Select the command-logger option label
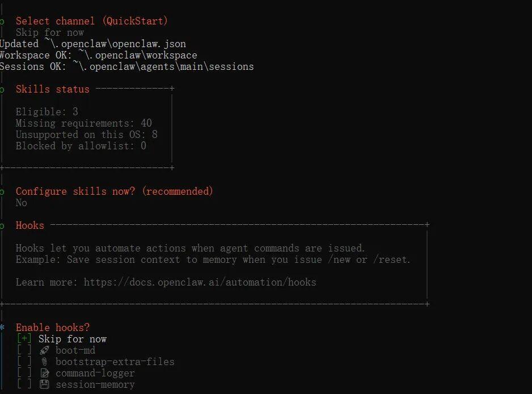This screenshot has height=394, width=532. pos(95,373)
